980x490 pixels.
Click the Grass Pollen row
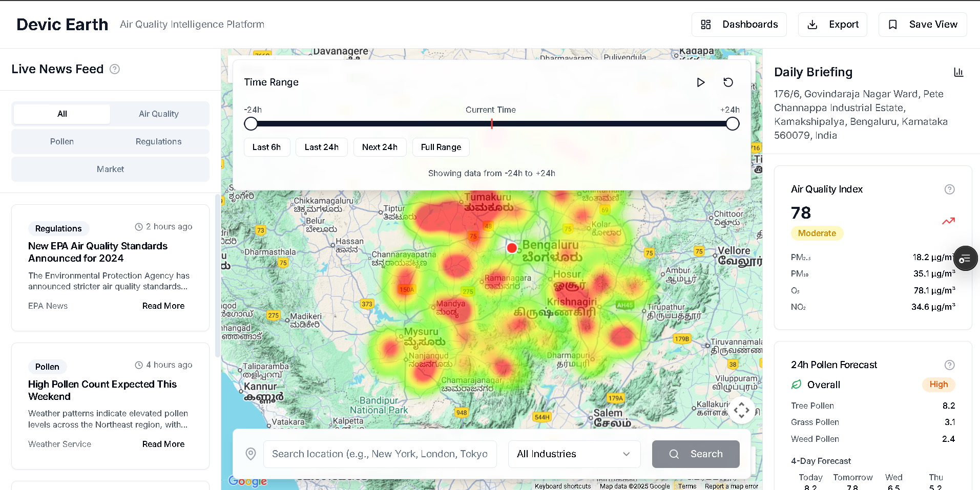tap(873, 422)
